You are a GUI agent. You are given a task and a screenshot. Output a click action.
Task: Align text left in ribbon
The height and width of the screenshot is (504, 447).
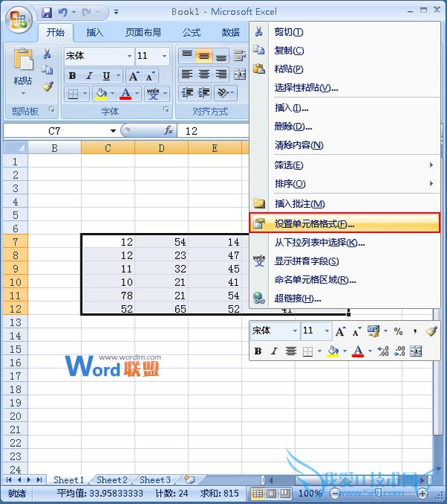click(187, 74)
